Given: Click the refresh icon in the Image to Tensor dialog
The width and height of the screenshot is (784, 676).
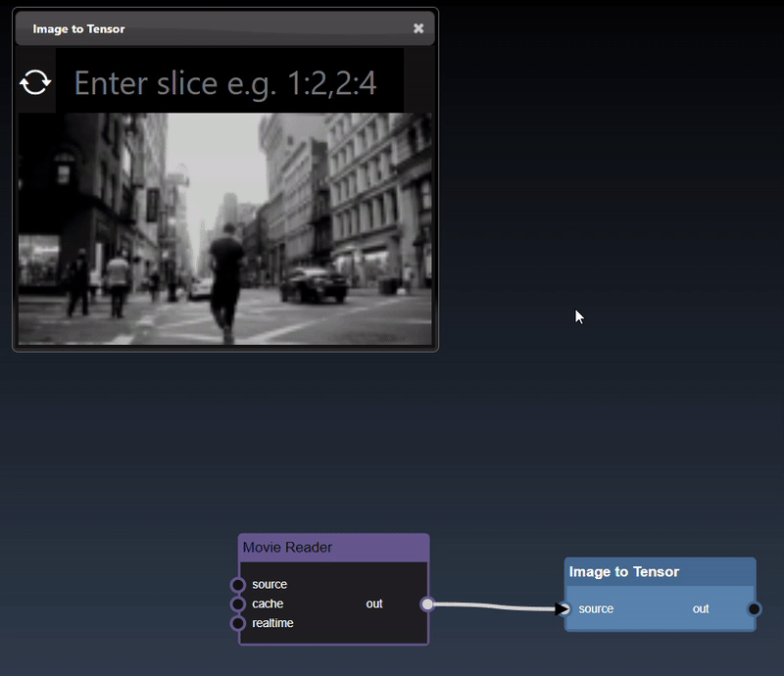Looking at the screenshot, I should click(35, 82).
